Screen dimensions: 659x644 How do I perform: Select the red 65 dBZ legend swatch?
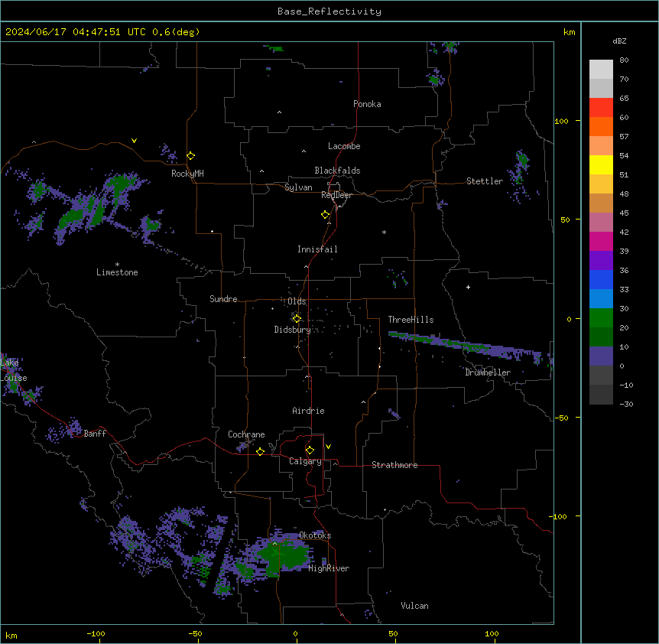(601, 108)
